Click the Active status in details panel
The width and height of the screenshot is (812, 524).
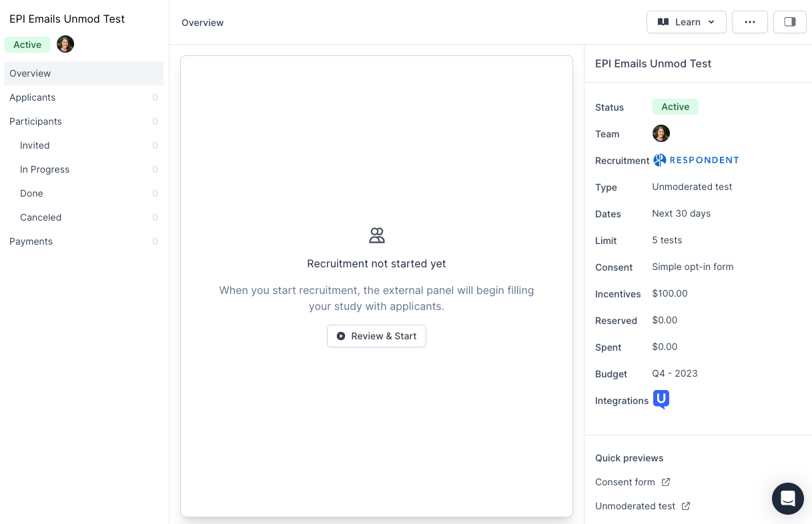tap(675, 107)
